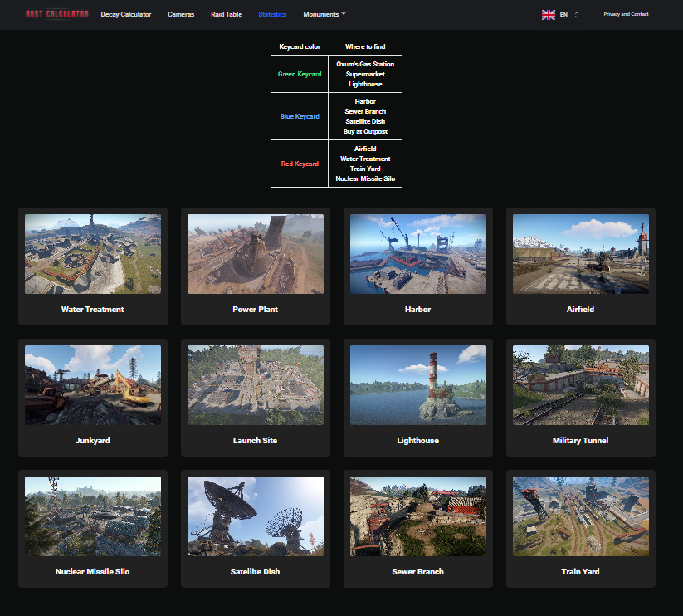Click Satellite Dish in the keycard table
Image resolution: width=683 pixels, height=616 pixels.
click(x=365, y=121)
